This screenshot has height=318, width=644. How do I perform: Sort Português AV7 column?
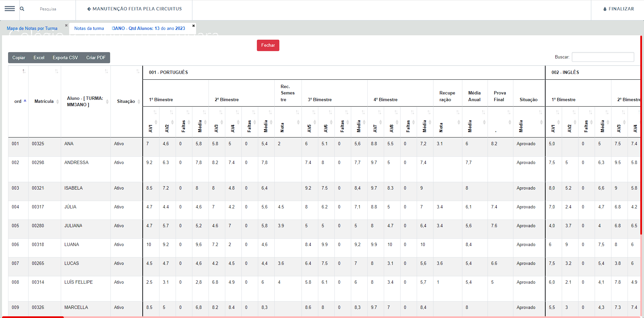[x=376, y=122]
